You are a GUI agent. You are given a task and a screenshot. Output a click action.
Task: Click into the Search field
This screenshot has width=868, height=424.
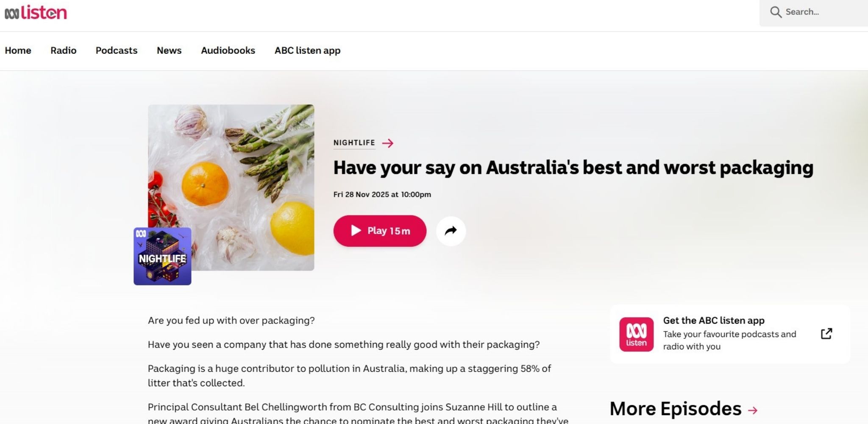click(814, 12)
